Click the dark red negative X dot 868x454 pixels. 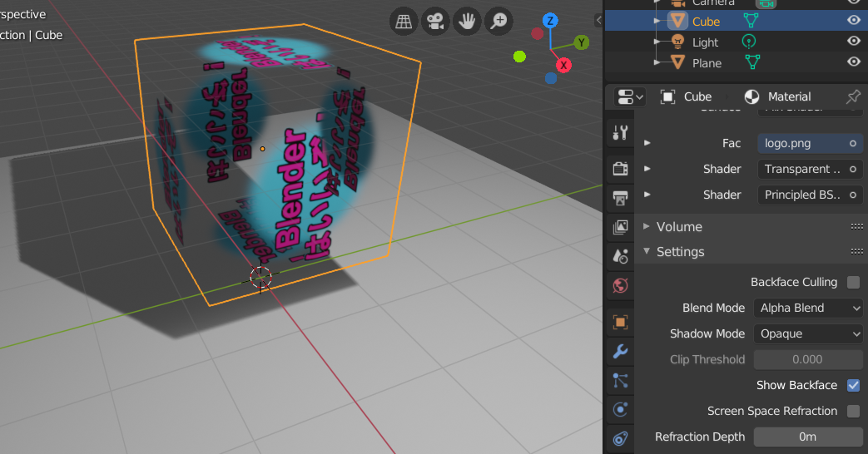pyautogui.click(x=537, y=34)
